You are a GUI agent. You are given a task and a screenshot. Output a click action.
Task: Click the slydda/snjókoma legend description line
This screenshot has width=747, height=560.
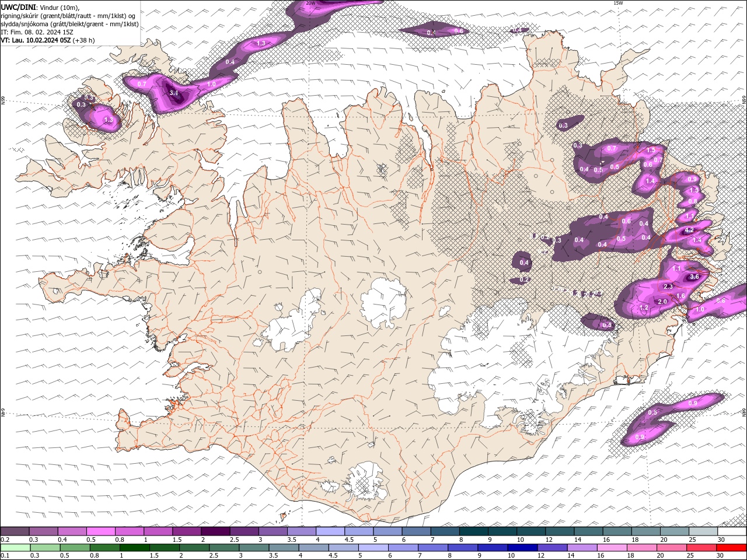click(x=70, y=24)
